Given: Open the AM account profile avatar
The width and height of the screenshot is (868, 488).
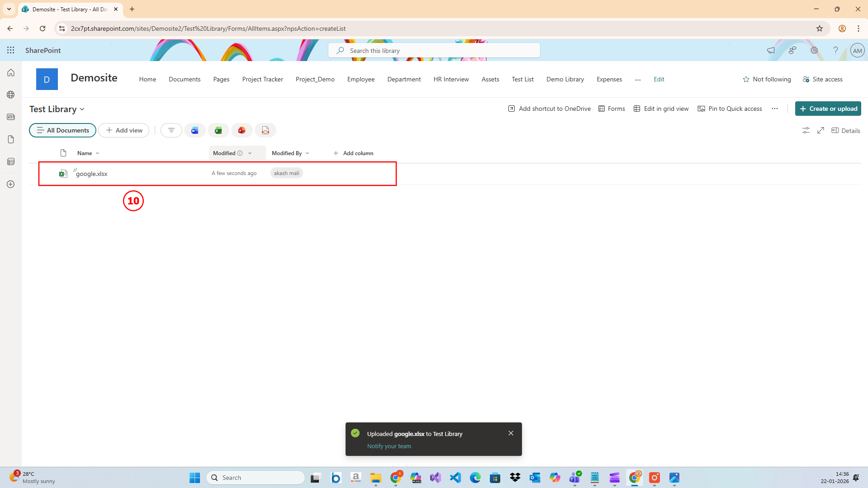Looking at the screenshot, I should click(x=857, y=50).
